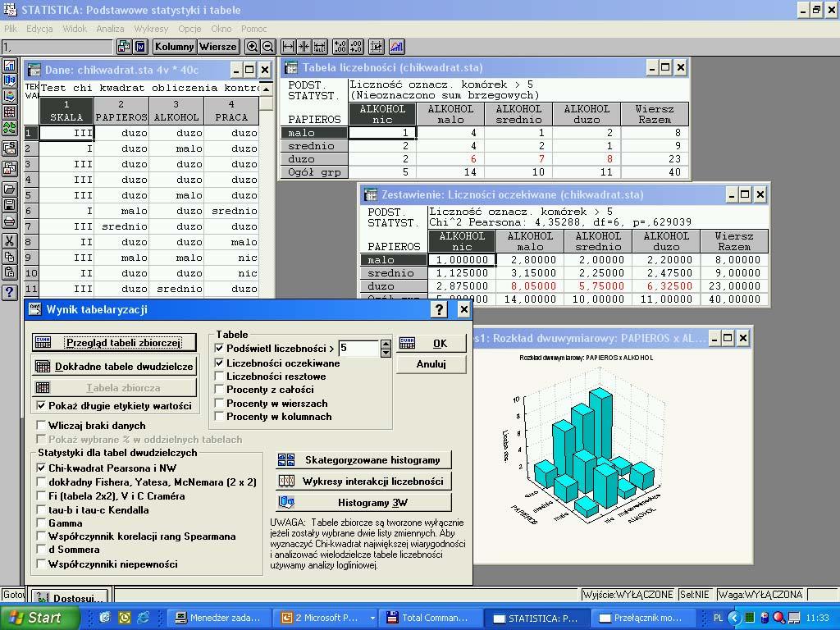Enable the Gamma statistic checkbox
This screenshot has width=840, height=630.
point(41,523)
